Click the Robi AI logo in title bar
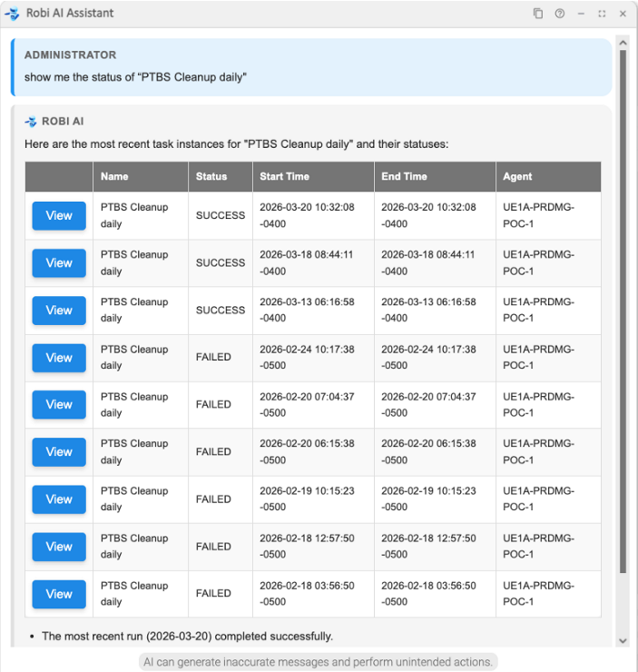 tap(13, 14)
